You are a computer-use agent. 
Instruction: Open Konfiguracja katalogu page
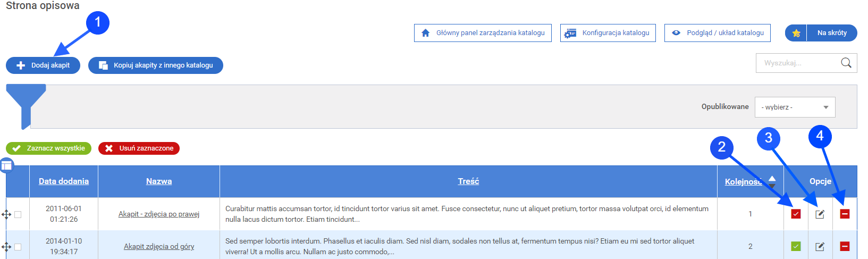coord(608,33)
